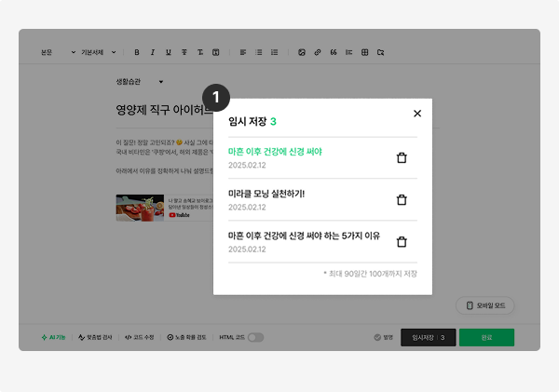Viewport: 559px width, 392px height.
Task: Apply italic formatting from the toolbar
Action: click(x=153, y=52)
